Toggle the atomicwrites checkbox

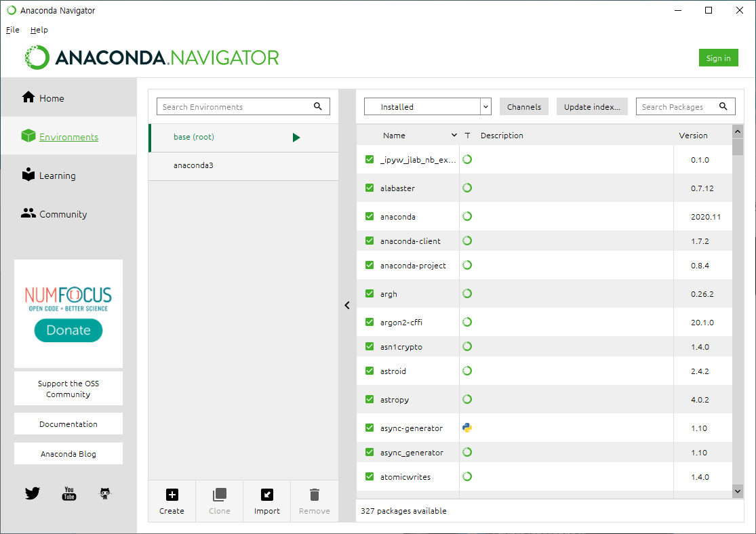(x=370, y=476)
